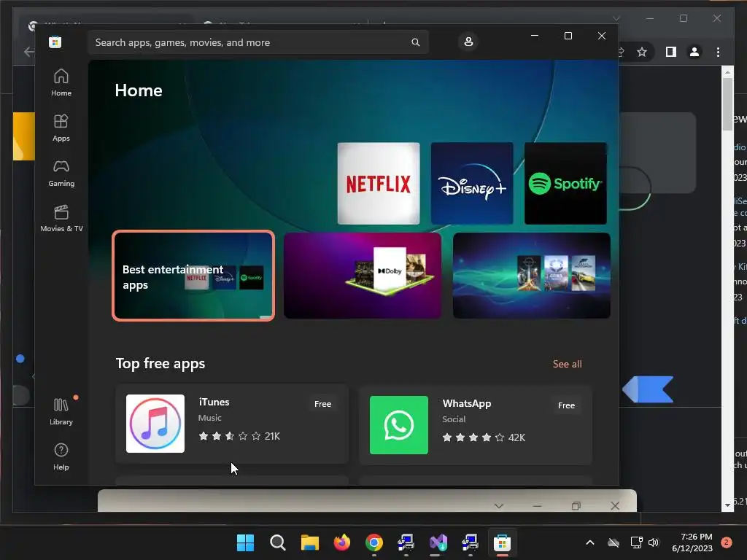Click Chrome bookmark star icon
Screen dimensions: 747x560
[642, 52]
